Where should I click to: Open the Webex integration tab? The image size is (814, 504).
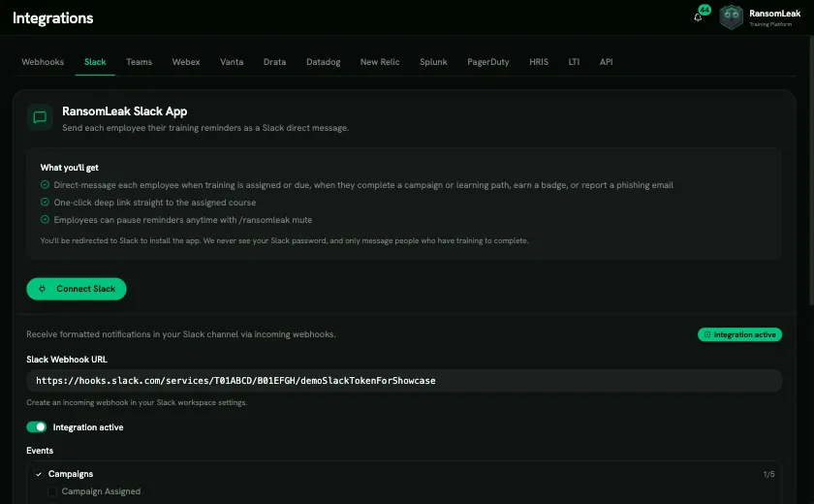[186, 62]
